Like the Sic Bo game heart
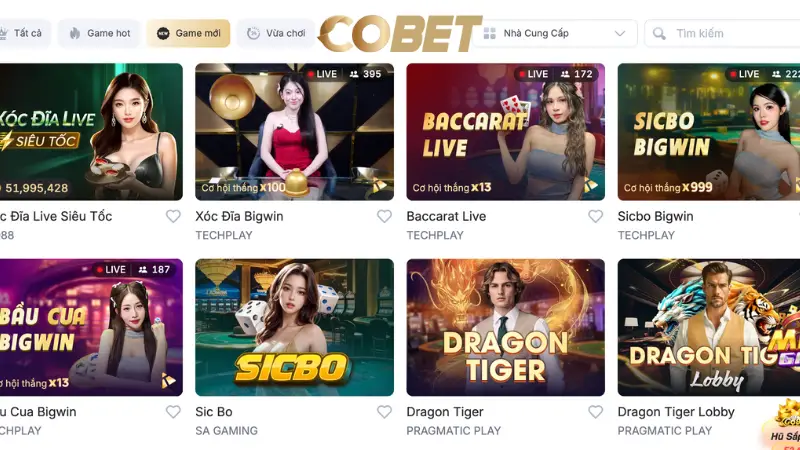Screen dimensions: 800x450 (384, 412)
